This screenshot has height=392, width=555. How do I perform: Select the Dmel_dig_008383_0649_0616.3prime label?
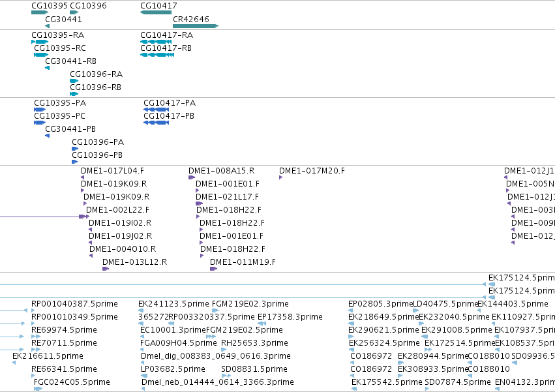(x=216, y=356)
